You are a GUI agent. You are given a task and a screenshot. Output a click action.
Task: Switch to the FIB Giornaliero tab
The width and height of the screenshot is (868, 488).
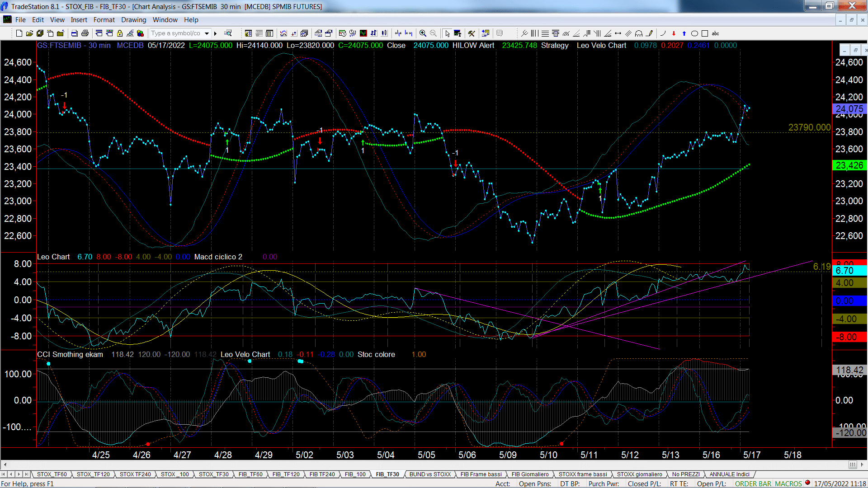pyautogui.click(x=530, y=474)
